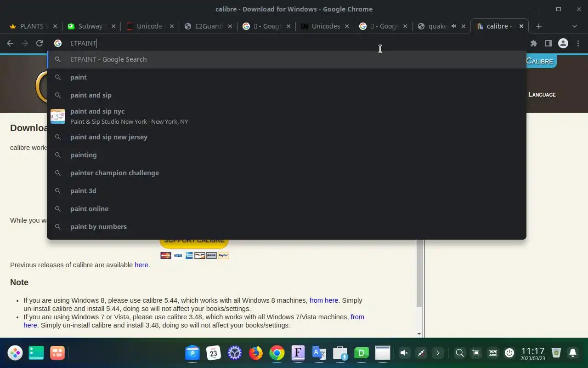Viewport: 588px width, 368px height.
Task: Click the Paint & Sip Studio thumbnail
Action: 58,116
